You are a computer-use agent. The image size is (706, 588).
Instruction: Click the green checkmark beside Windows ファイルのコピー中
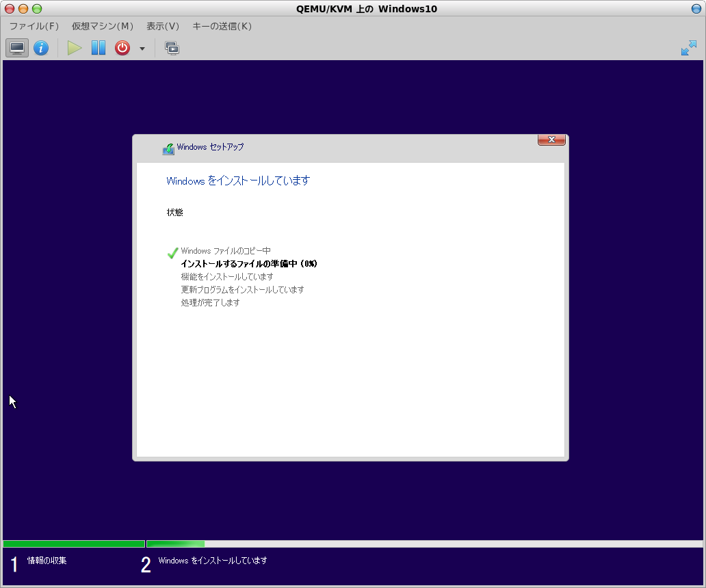pos(172,253)
